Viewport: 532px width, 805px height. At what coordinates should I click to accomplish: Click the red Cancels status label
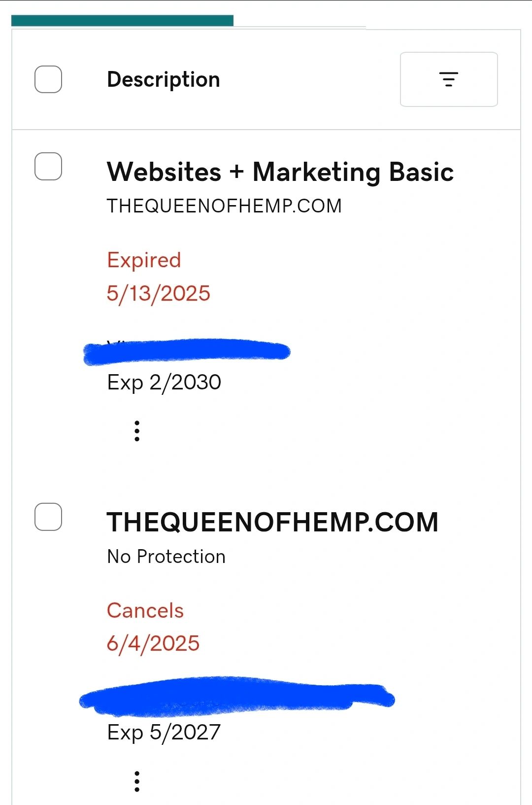point(145,610)
